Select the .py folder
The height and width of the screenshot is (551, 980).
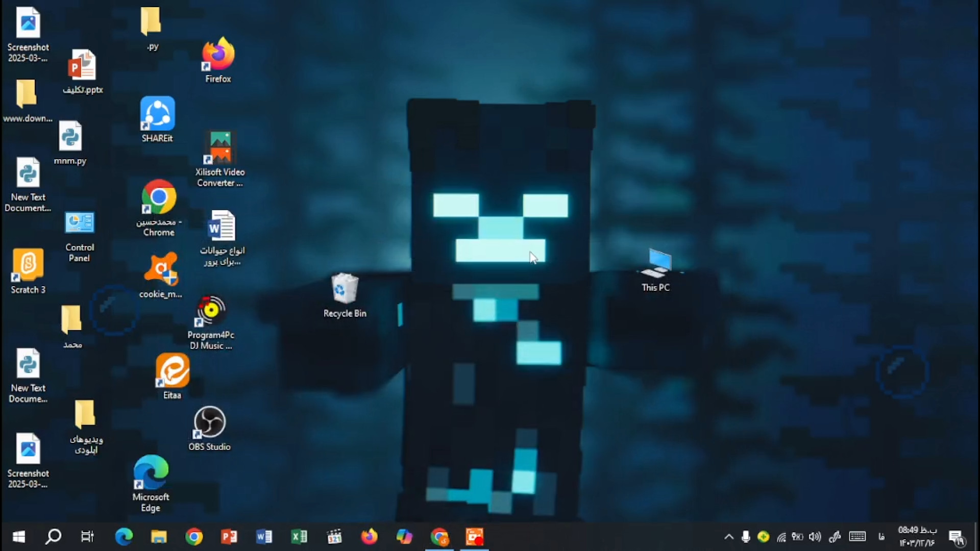pyautogui.click(x=152, y=29)
